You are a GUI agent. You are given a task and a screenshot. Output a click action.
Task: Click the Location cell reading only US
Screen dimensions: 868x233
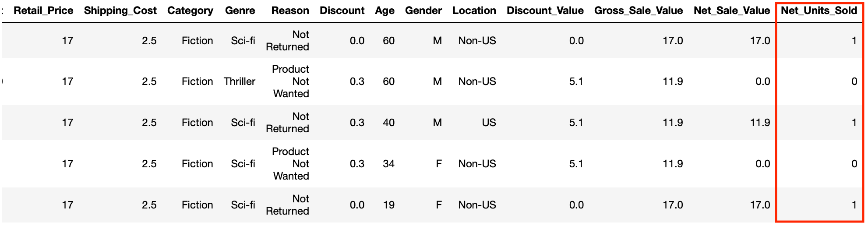(489, 123)
